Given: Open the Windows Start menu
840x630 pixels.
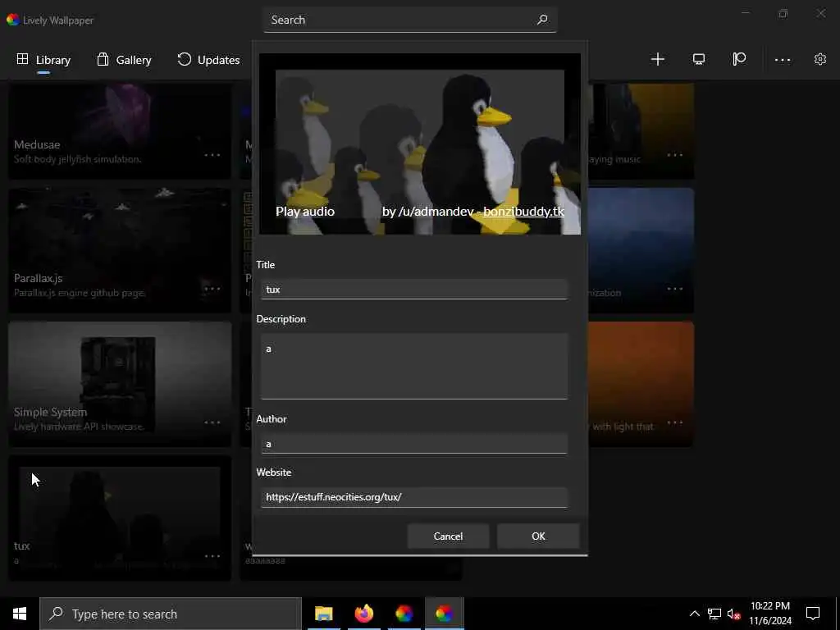Looking at the screenshot, I should (20, 614).
